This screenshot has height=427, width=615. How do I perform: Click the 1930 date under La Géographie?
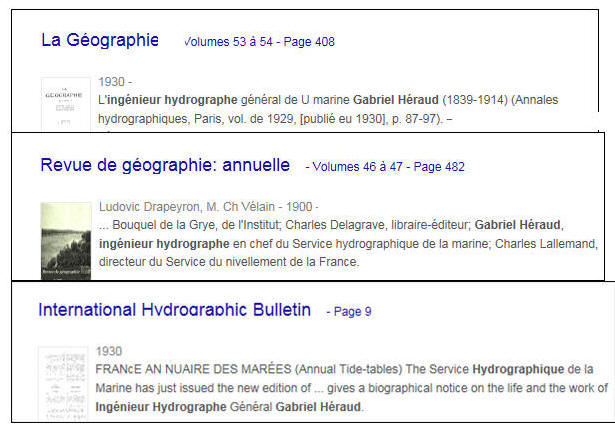click(112, 82)
